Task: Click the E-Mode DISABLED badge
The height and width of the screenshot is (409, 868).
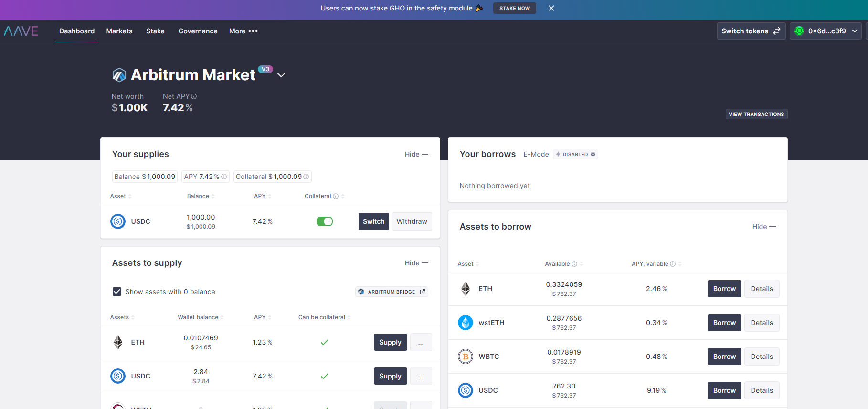Action: pyautogui.click(x=575, y=154)
